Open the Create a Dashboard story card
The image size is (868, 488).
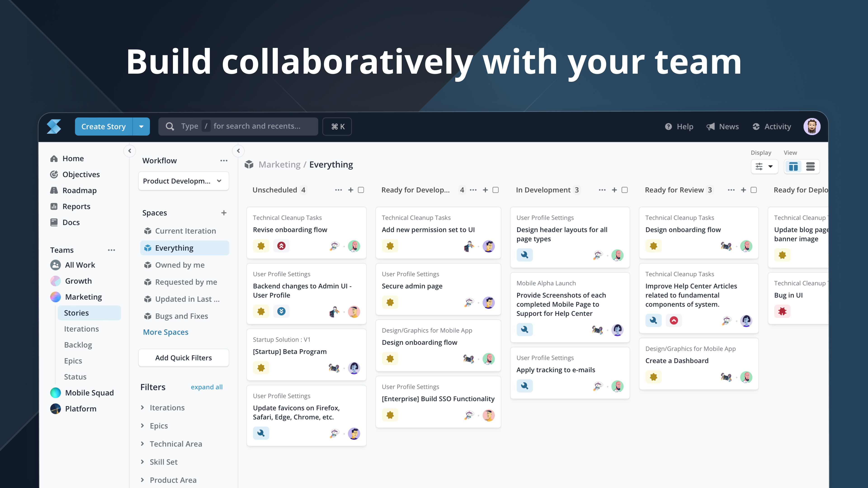[698, 364]
